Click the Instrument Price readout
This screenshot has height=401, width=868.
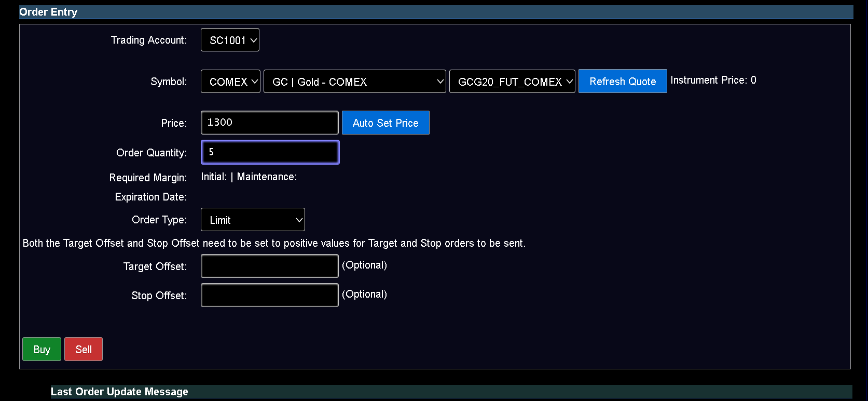pyautogui.click(x=713, y=80)
